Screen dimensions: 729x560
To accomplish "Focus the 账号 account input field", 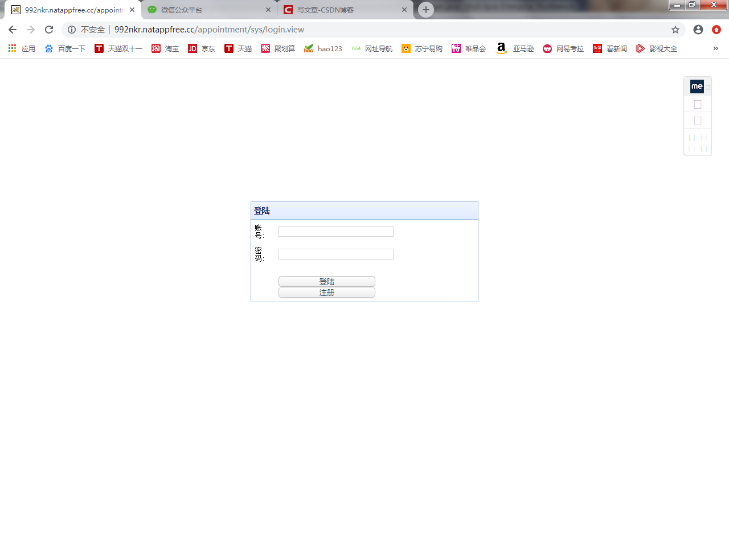I will coord(336,231).
